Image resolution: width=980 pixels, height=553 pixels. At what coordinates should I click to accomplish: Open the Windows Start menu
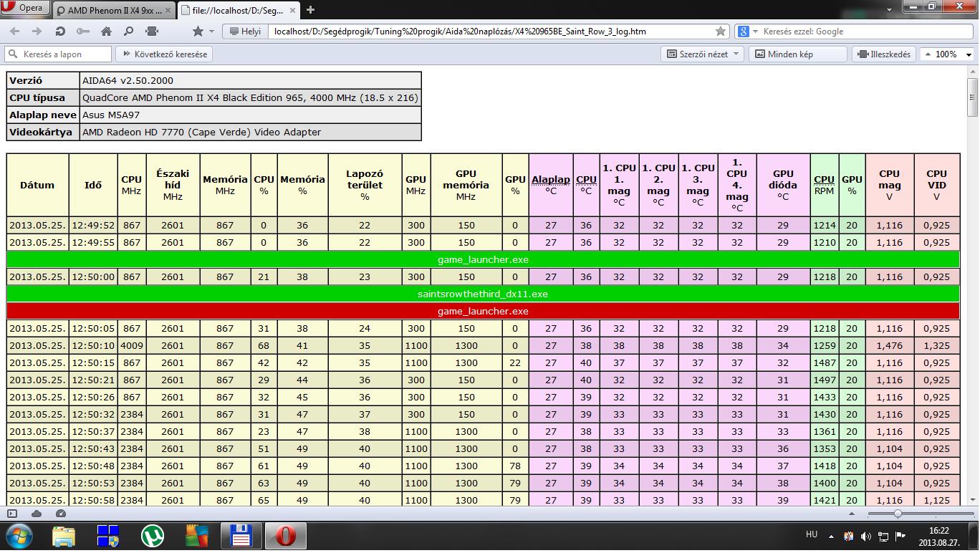pos(19,536)
